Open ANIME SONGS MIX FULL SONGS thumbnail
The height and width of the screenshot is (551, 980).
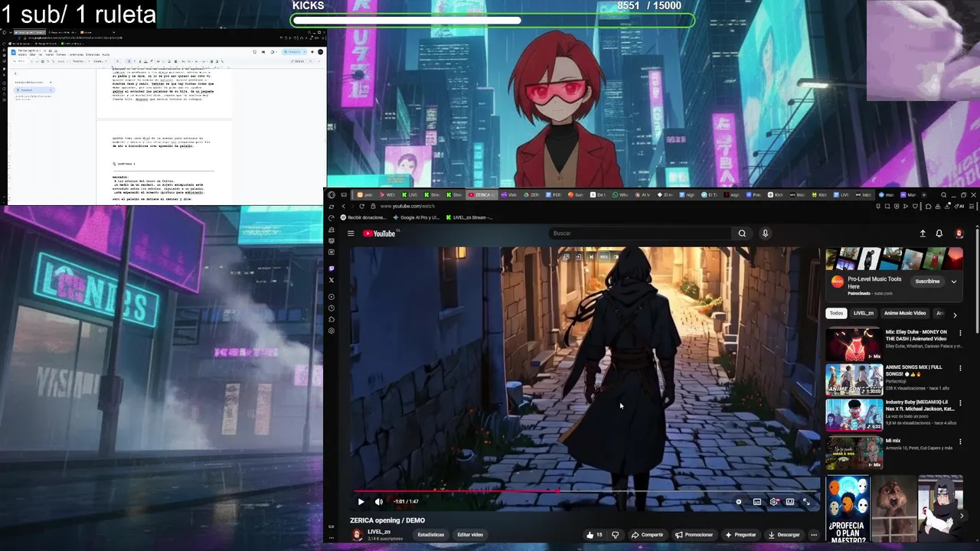click(x=854, y=380)
